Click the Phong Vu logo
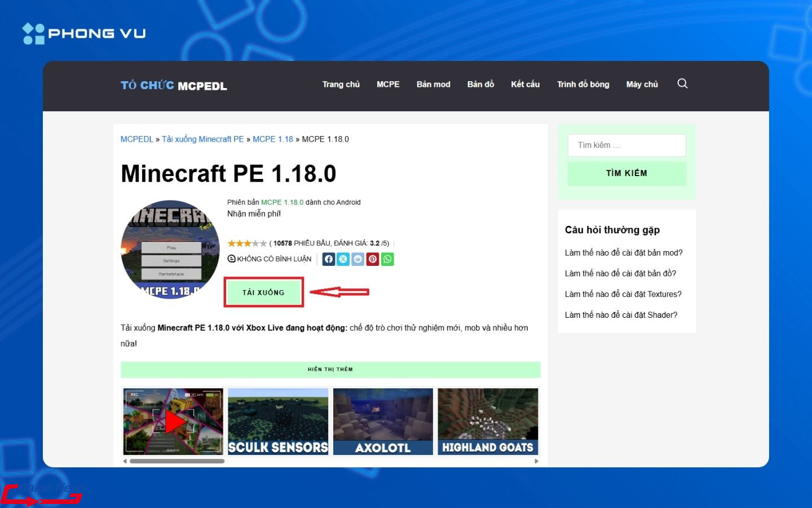The image size is (812, 508). tap(84, 33)
